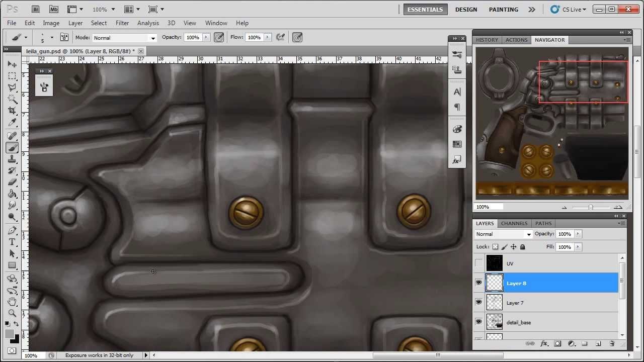Open the Character panel icon
Screen dimensions: 644x362
tap(457, 92)
